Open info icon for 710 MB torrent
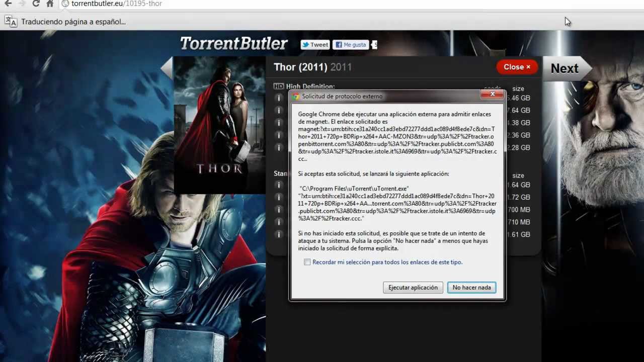 [278, 222]
